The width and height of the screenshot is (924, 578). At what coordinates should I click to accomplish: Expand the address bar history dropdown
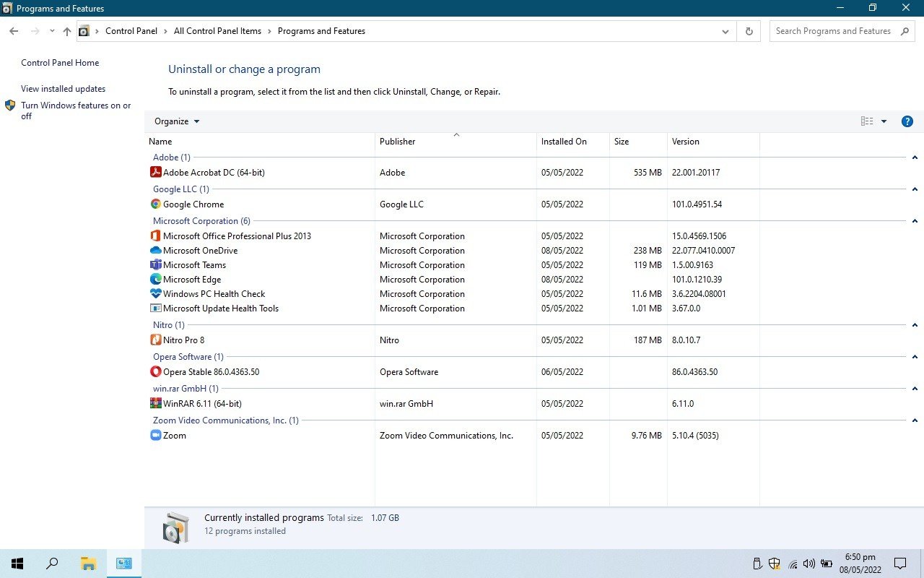tap(725, 31)
